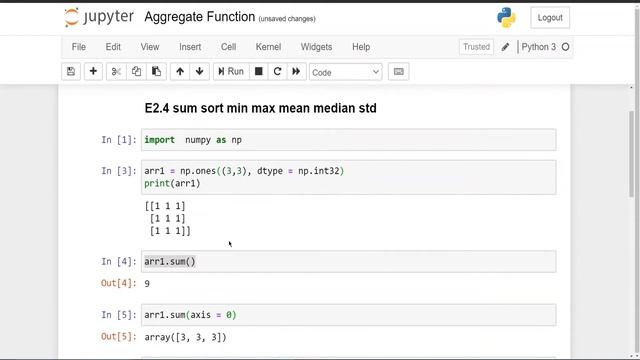Click the Jupyter logo

[99, 17]
